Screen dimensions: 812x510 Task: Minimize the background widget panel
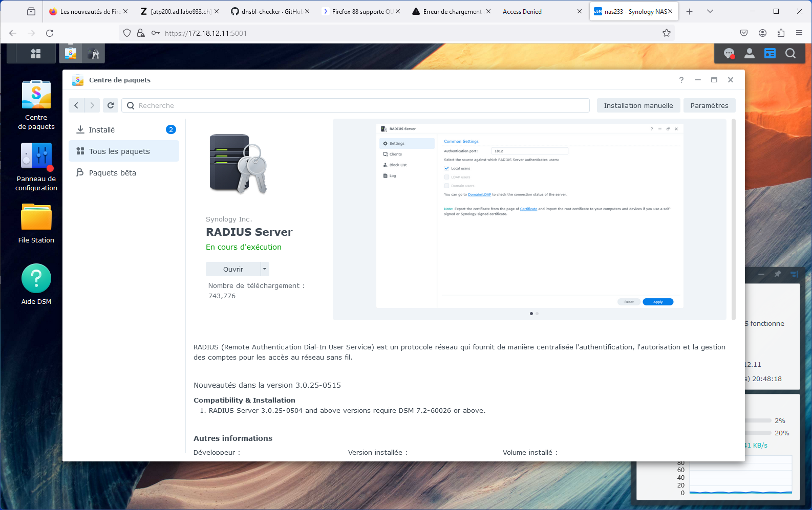761,274
